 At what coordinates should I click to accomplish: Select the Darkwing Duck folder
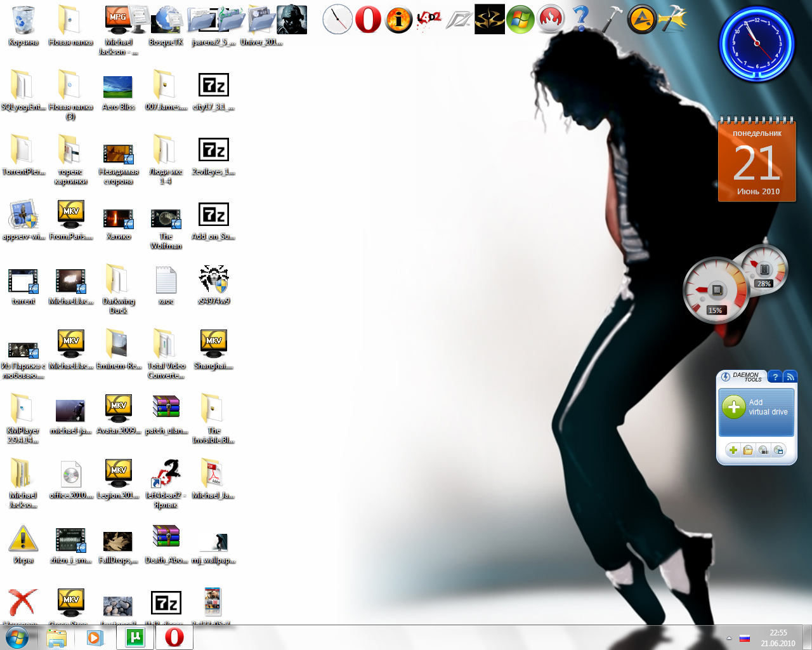click(x=119, y=289)
